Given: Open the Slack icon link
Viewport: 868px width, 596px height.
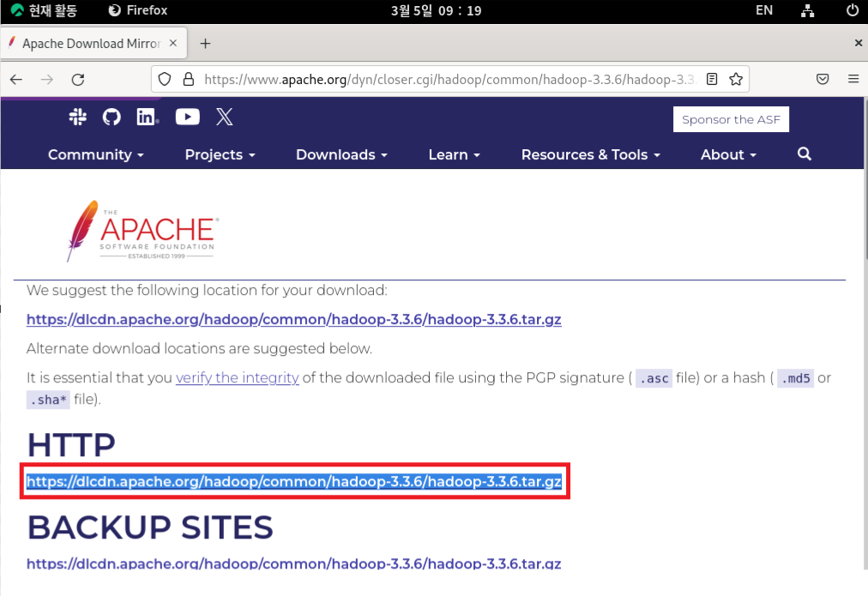Looking at the screenshot, I should [77, 117].
